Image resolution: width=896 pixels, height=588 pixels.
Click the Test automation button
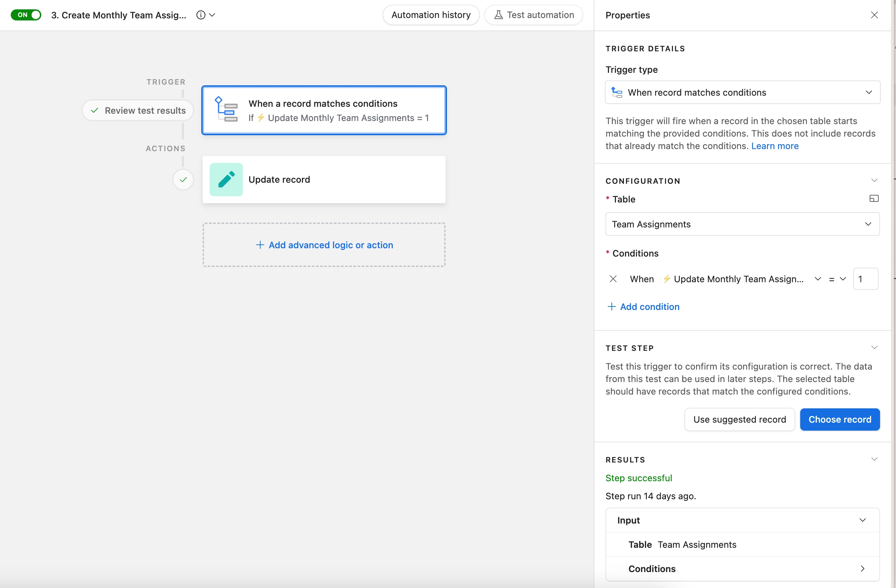[x=533, y=15]
